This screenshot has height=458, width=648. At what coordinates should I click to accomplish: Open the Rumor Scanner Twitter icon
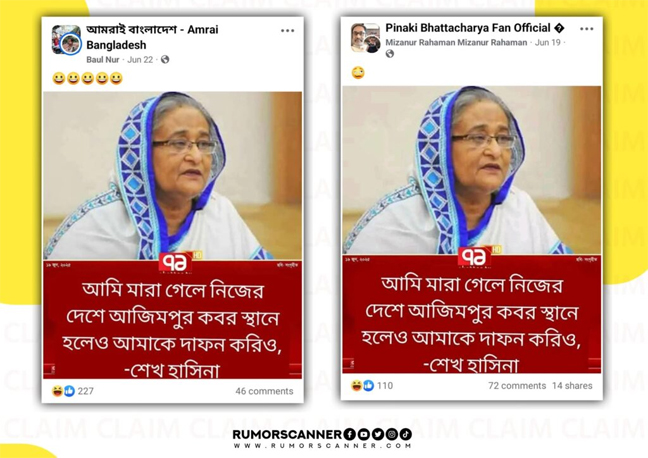[x=378, y=434]
